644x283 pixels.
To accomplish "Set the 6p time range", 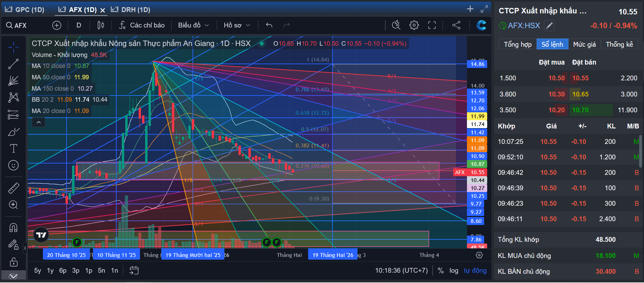I will [x=63, y=271].
